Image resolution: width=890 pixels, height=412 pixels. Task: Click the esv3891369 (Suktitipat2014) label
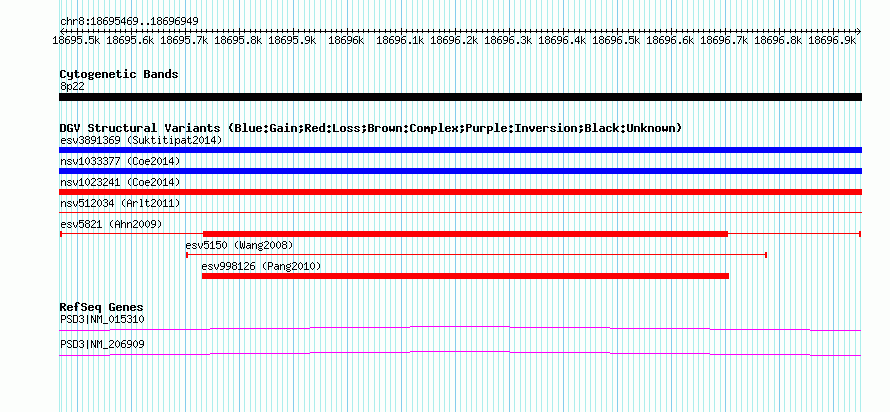pos(141,140)
